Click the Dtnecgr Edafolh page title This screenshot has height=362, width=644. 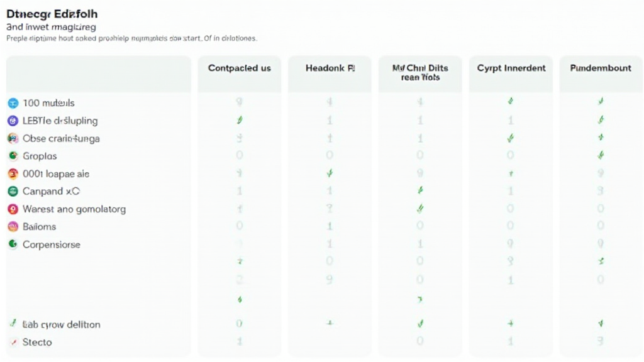[x=52, y=13]
